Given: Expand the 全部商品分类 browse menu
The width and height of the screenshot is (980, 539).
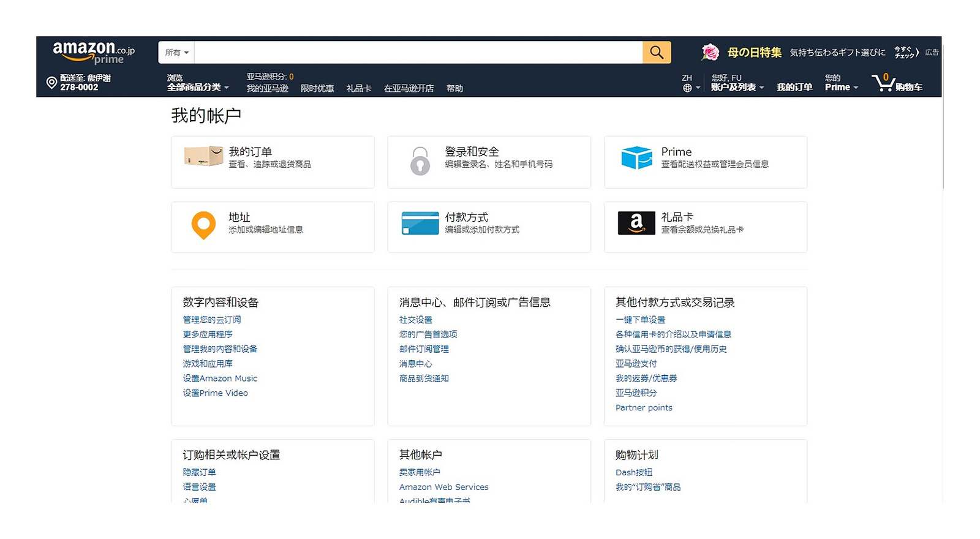Looking at the screenshot, I should point(197,88).
